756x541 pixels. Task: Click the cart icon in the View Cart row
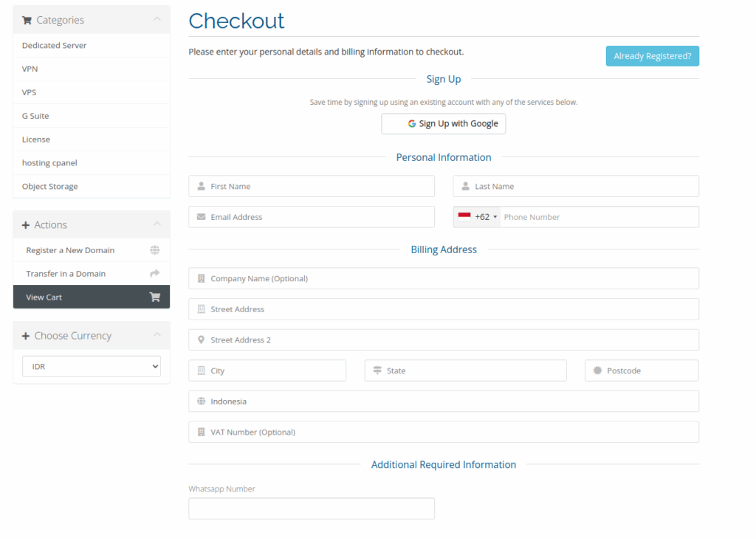click(155, 297)
